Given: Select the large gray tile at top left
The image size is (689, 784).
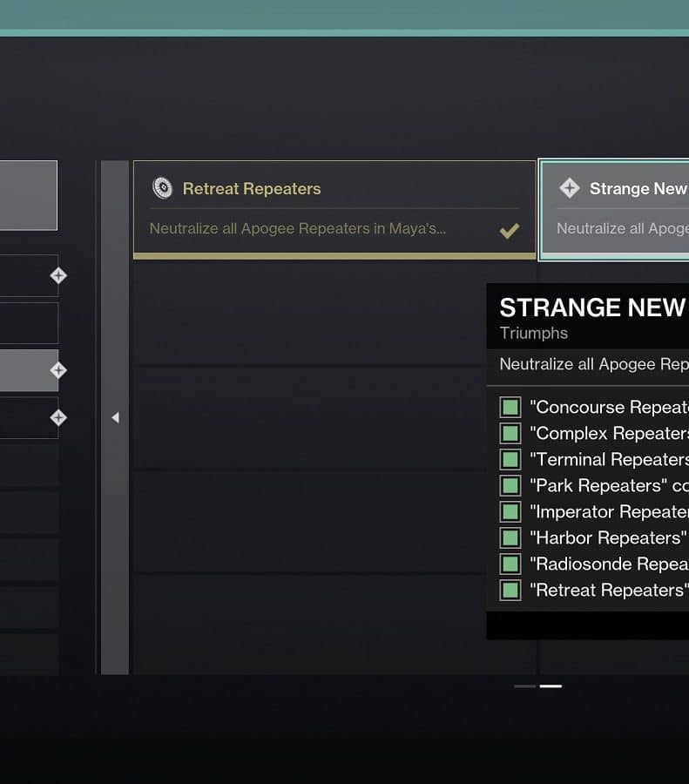Looking at the screenshot, I should tap(29, 195).
